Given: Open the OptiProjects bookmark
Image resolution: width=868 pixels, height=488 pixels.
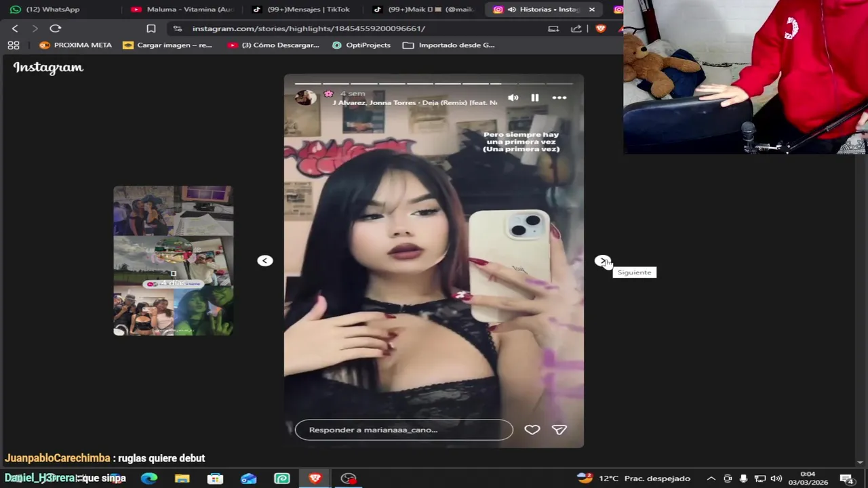Looking at the screenshot, I should [x=361, y=45].
